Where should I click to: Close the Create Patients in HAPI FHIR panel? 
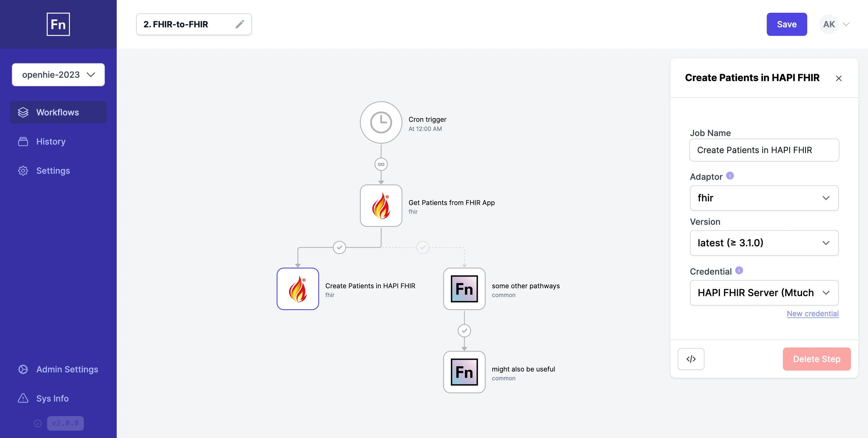(839, 78)
